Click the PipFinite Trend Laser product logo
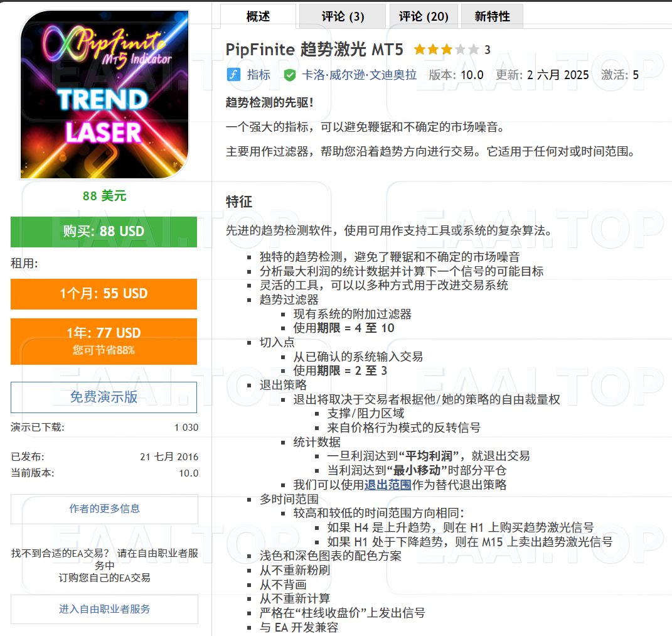The width and height of the screenshot is (672, 636). click(x=104, y=94)
